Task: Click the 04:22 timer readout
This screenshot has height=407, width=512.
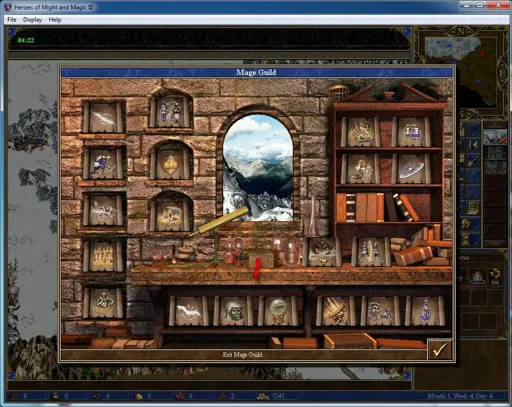Action: click(26, 40)
